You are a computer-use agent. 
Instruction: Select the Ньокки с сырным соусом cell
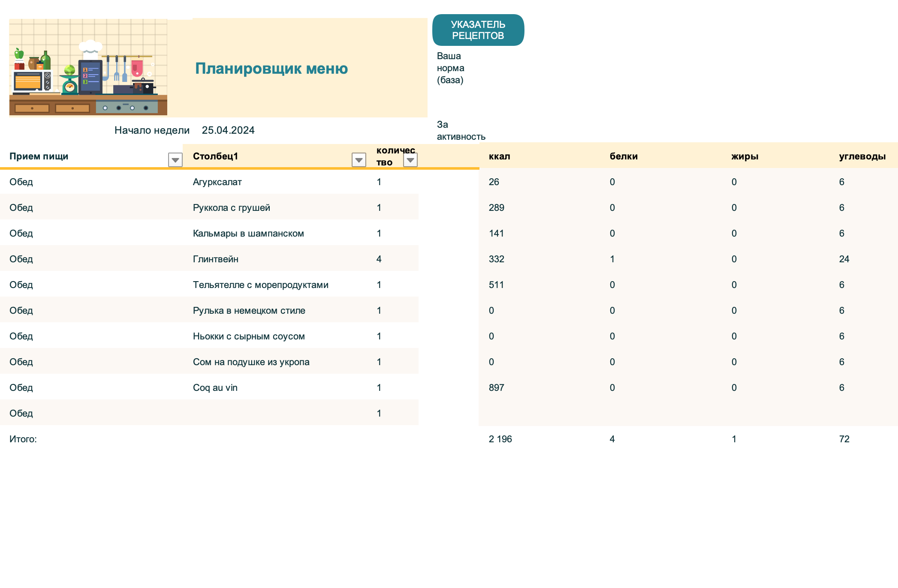[x=249, y=336]
